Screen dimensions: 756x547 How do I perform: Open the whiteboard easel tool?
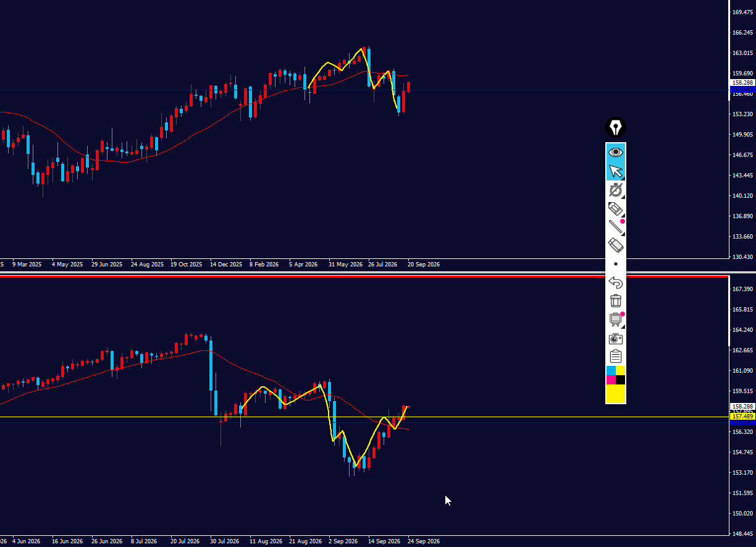[616, 320]
